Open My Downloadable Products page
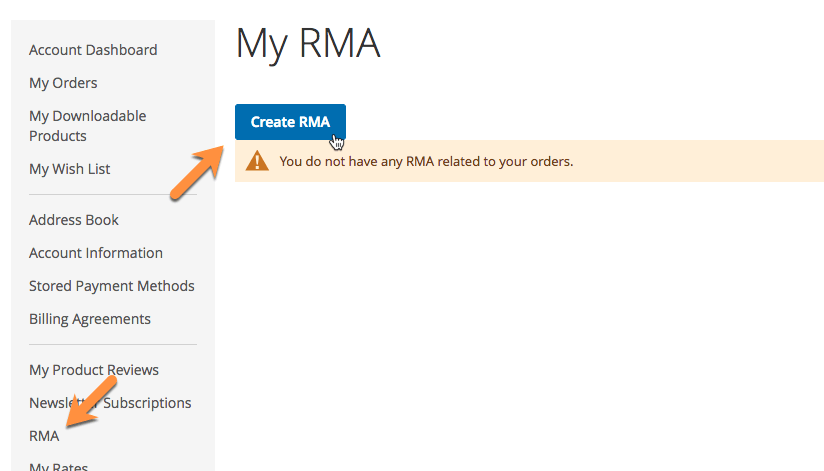The width and height of the screenshot is (824, 471). pyautogui.click(x=87, y=126)
